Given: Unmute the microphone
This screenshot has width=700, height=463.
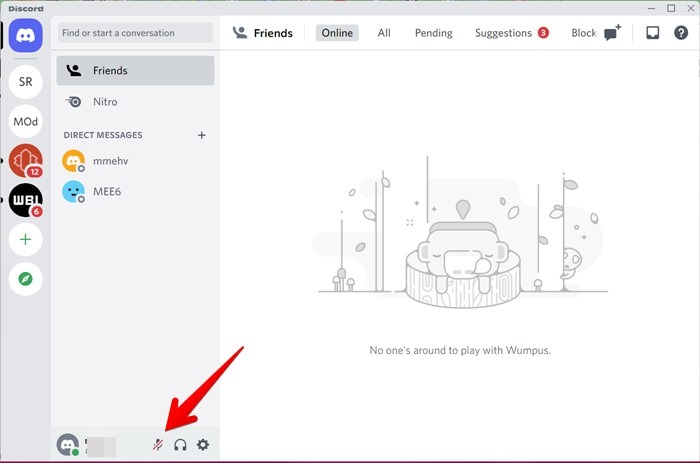Looking at the screenshot, I should [x=158, y=445].
